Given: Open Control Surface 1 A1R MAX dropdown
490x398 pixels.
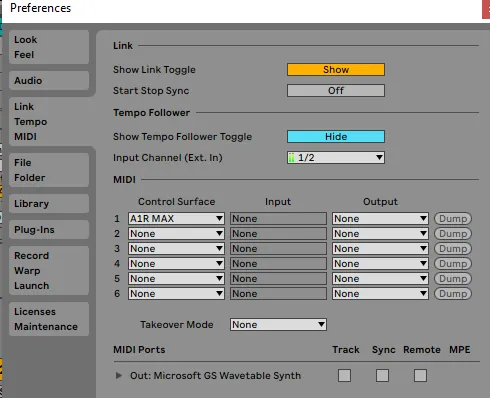Looking at the screenshot, I should [176, 218].
